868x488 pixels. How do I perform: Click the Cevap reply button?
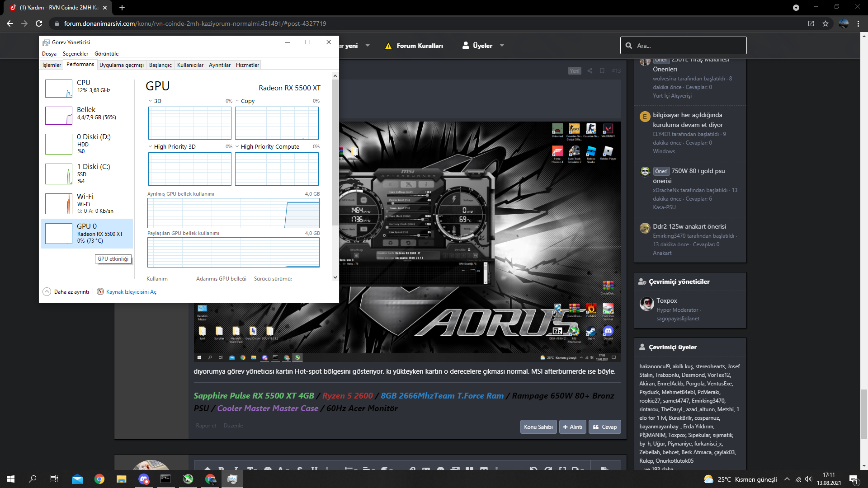pos(604,427)
